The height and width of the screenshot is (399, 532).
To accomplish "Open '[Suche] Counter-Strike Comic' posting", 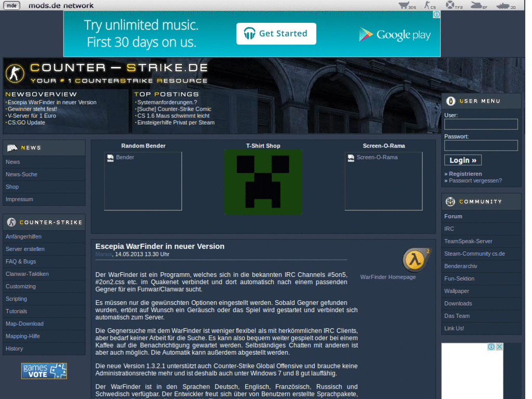I will pos(174,109).
